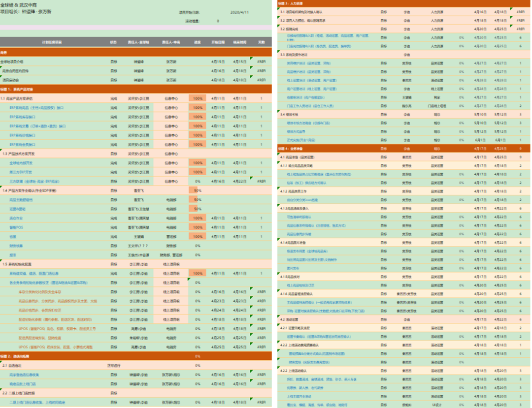Click the 天数 column header
The width and height of the screenshot is (532, 408).
click(262, 42)
